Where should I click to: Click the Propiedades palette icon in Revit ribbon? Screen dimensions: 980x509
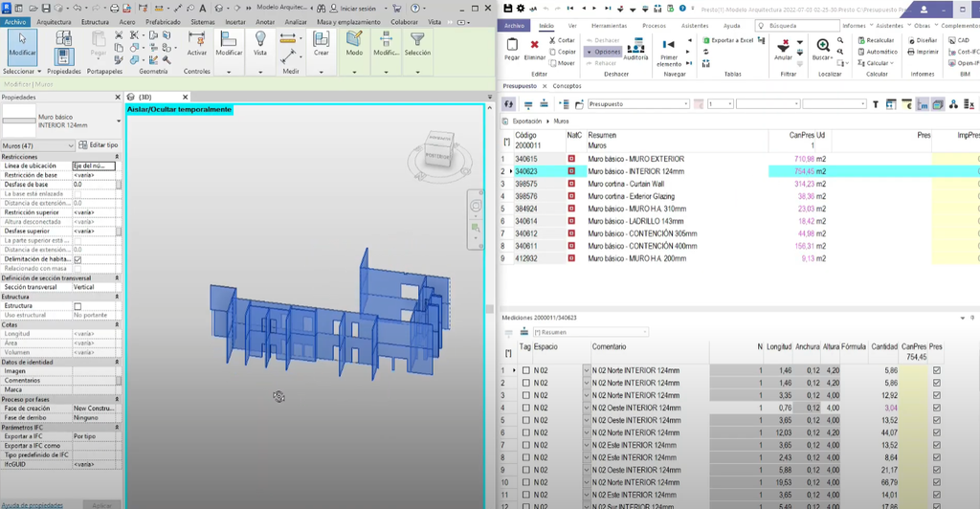tap(63, 56)
